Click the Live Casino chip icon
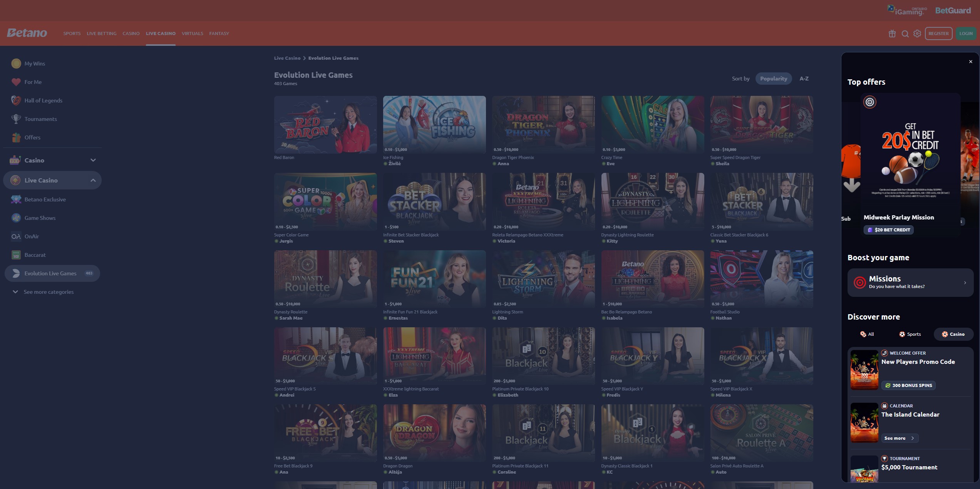 (x=15, y=180)
